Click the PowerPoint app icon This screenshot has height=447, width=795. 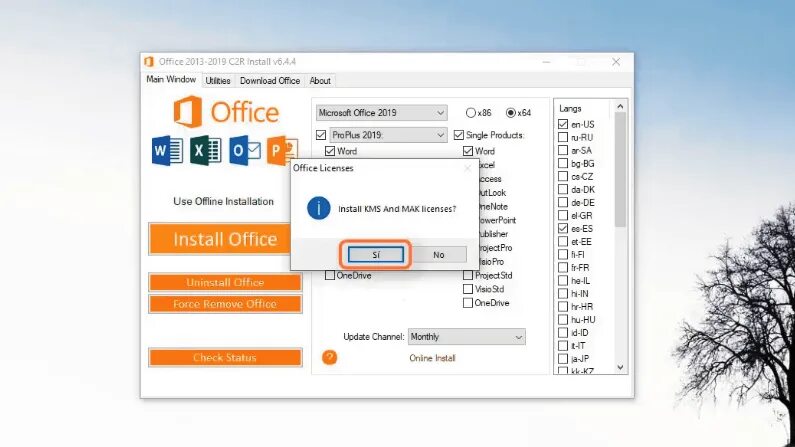pos(282,151)
